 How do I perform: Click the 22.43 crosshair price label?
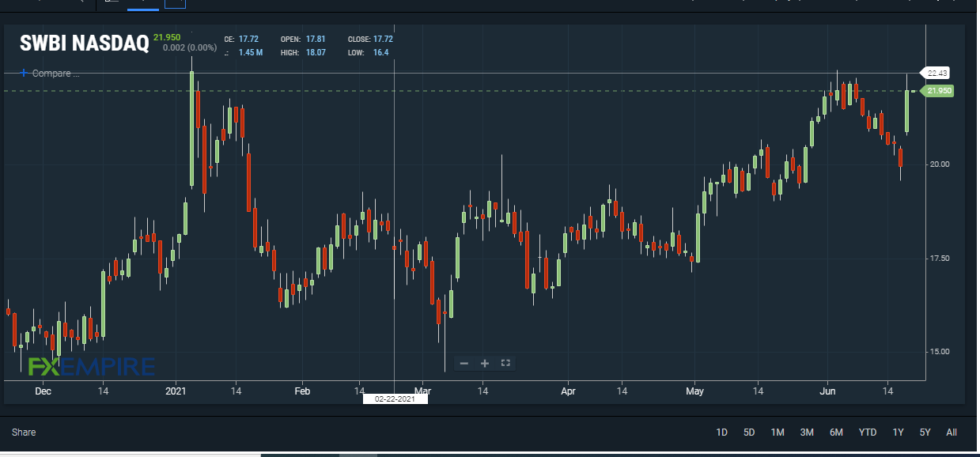pyautogui.click(x=937, y=73)
